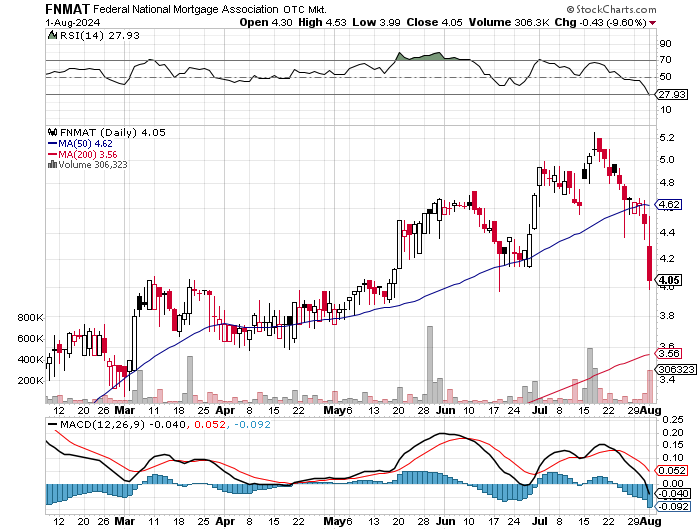The width and height of the screenshot is (700, 530).
Task: Click the blue MA(50) line swatch in legend
Action: point(52,143)
